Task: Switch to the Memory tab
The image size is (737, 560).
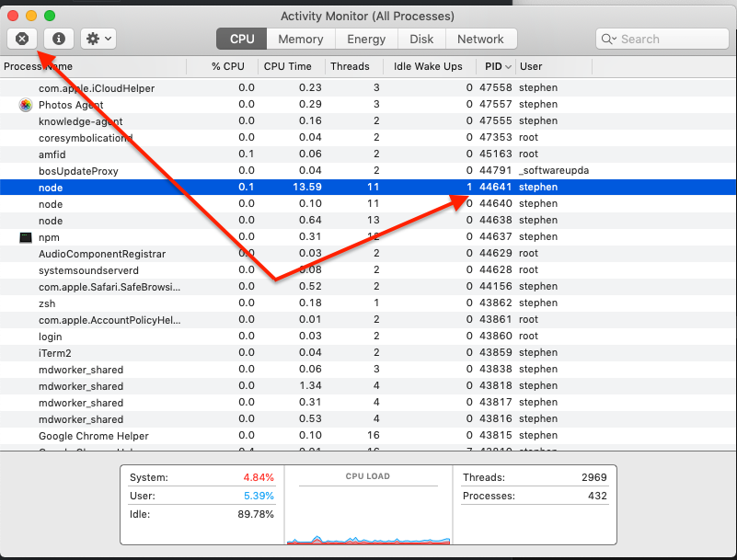Action: [x=301, y=39]
